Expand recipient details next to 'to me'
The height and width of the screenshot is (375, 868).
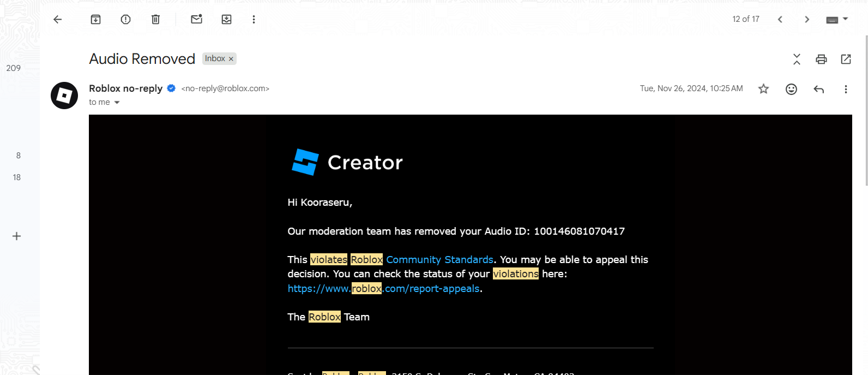coord(117,103)
